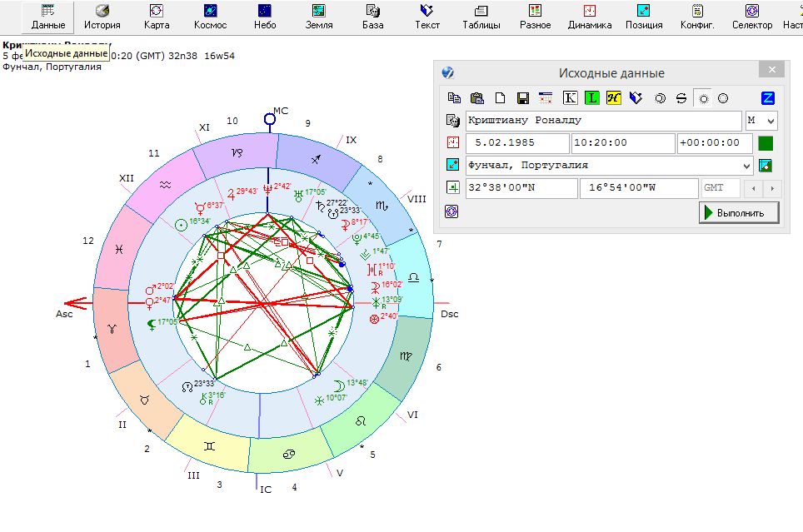The width and height of the screenshot is (803, 532).
Task: Click the paste clipboard icon in the dialog
Action: (x=476, y=97)
